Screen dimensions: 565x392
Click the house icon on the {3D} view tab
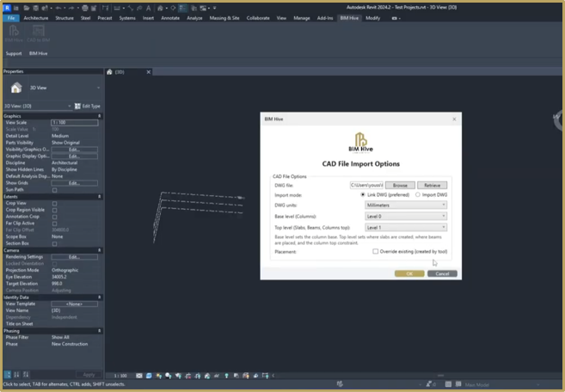[109, 72]
